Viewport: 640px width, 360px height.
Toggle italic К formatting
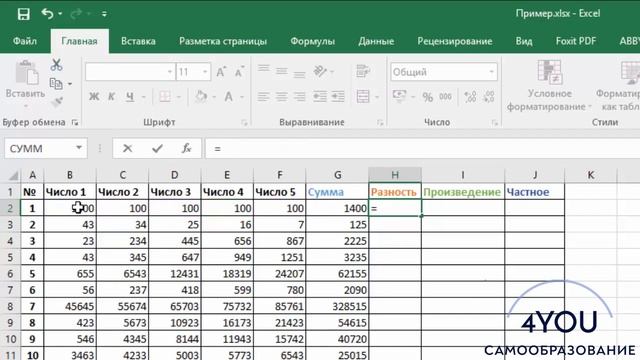coord(111,97)
